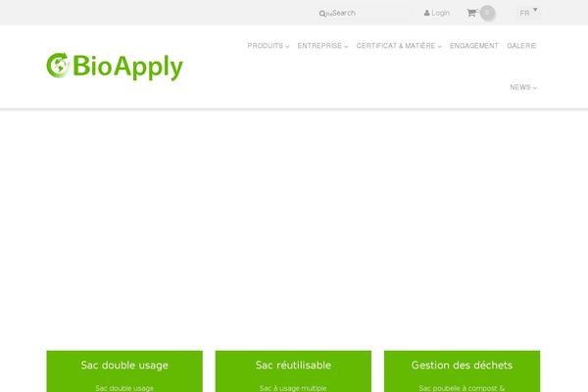Expand the NEWS menu
The height and width of the screenshot is (392, 588).
(523, 87)
